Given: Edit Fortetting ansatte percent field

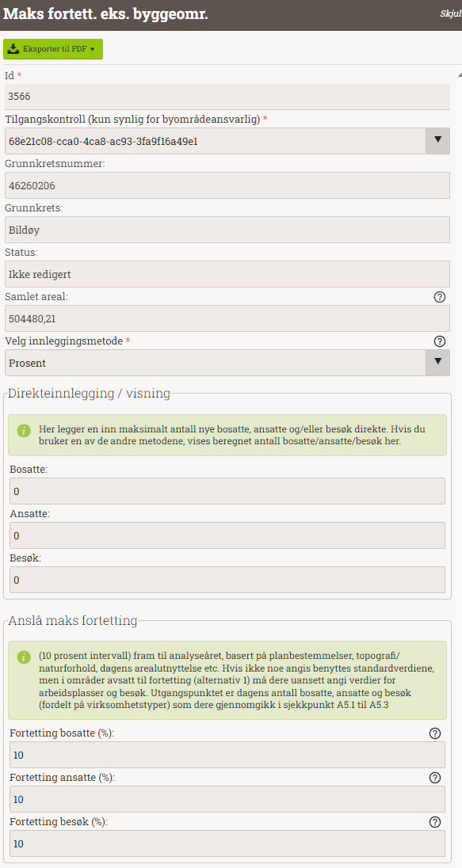Looking at the screenshot, I should [x=227, y=799].
